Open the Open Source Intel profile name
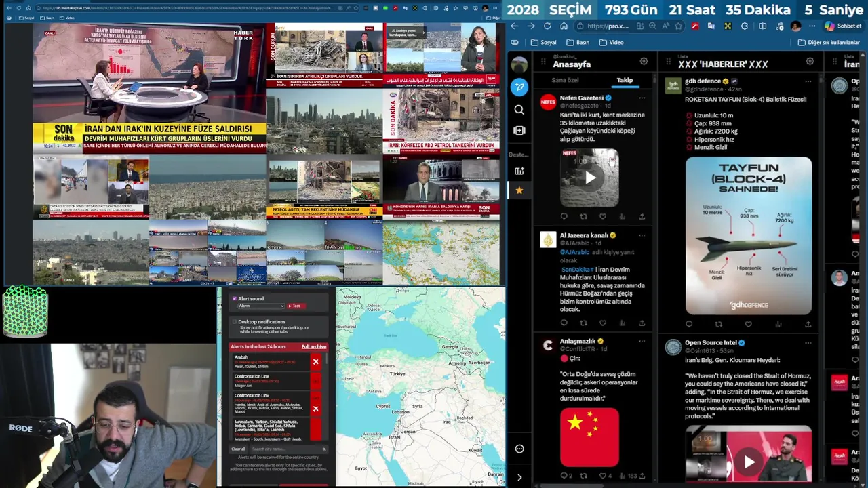The width and height of the screenshot is (868, 488). [x=711, y=343]
